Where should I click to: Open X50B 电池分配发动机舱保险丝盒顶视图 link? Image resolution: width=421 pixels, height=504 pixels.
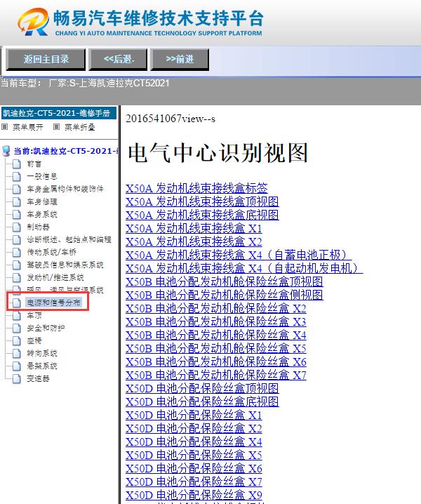coord(225,281)
